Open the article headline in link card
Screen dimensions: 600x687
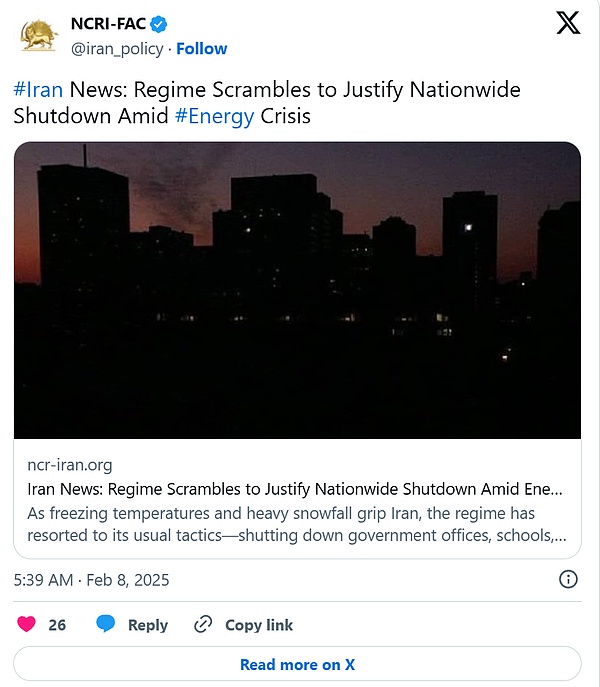[295, 490]
